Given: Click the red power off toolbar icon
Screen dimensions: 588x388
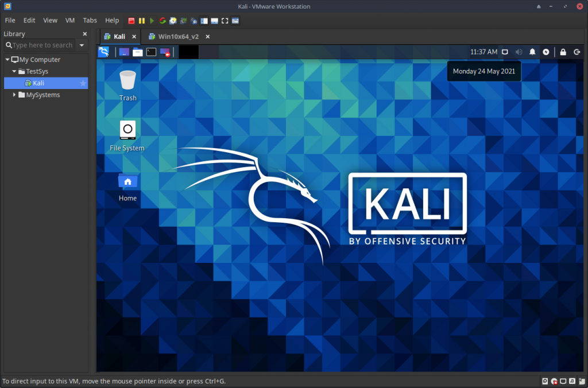Looking at the screenshot, I should point(131,21).
